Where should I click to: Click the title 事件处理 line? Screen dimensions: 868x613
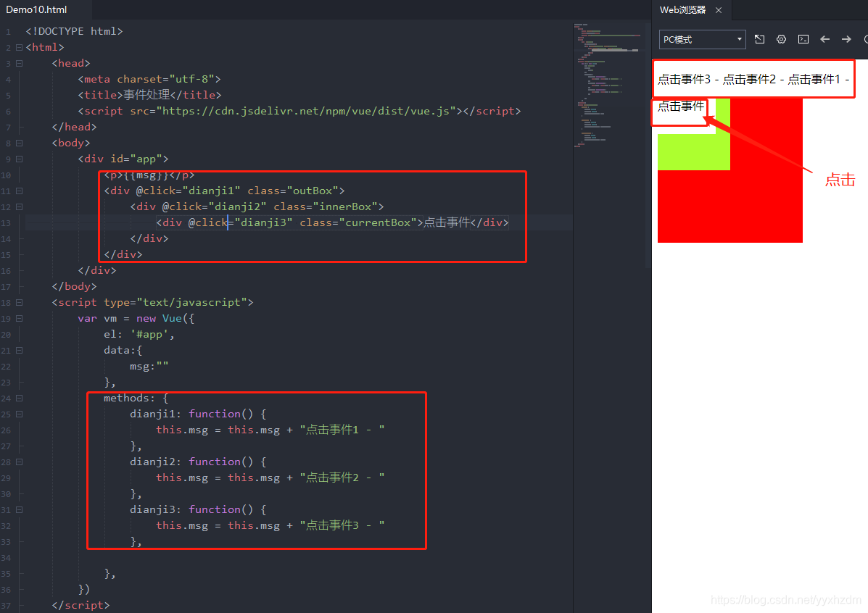pos(149,95)
